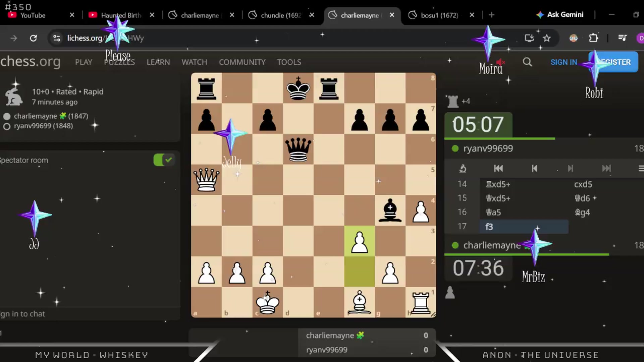Switch to the YouTube tab

tap(33, 15)
